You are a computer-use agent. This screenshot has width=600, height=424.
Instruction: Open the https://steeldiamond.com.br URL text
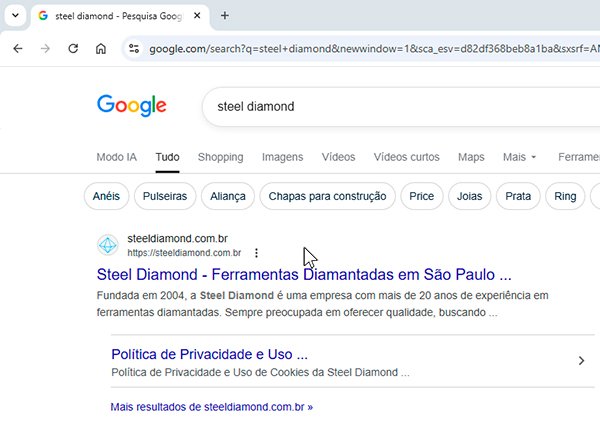[184, 253]
